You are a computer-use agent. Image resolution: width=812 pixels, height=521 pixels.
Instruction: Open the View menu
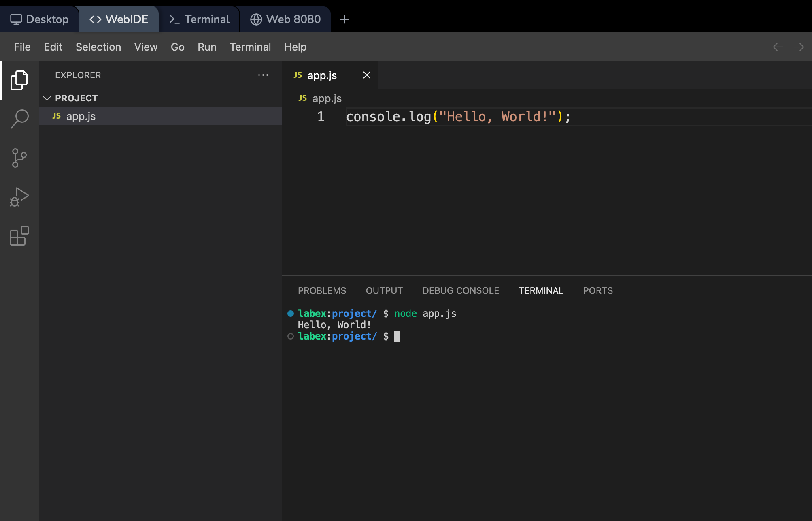pyautogui.click(x=146, y=47)
